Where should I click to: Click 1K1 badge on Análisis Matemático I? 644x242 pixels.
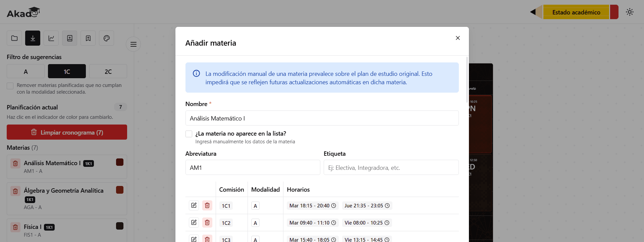pyautogui.click(x=89, y=163)
